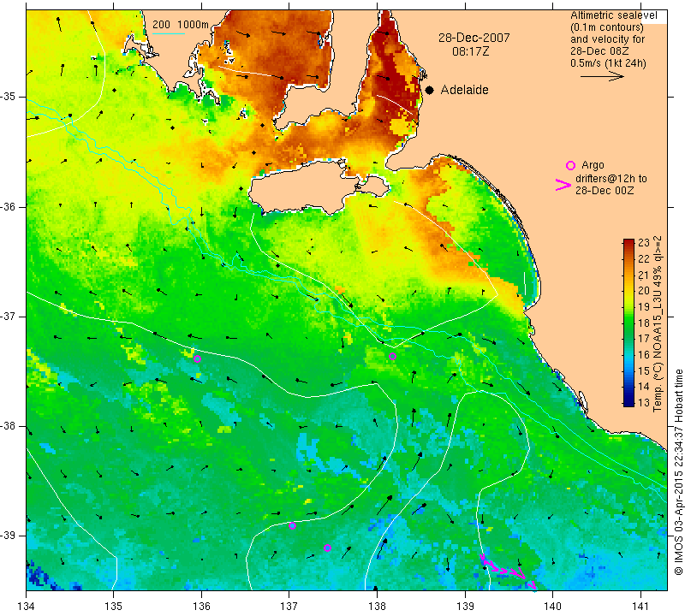
Task: Click the latitude axis label -38
Action: (9, 426)
